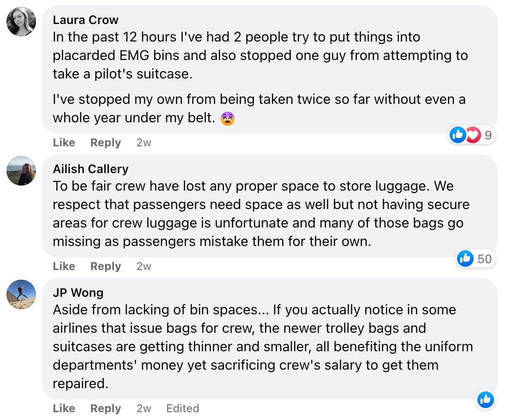Click the thumbs up icon on Ailish Callery's comment

point(465,259)
